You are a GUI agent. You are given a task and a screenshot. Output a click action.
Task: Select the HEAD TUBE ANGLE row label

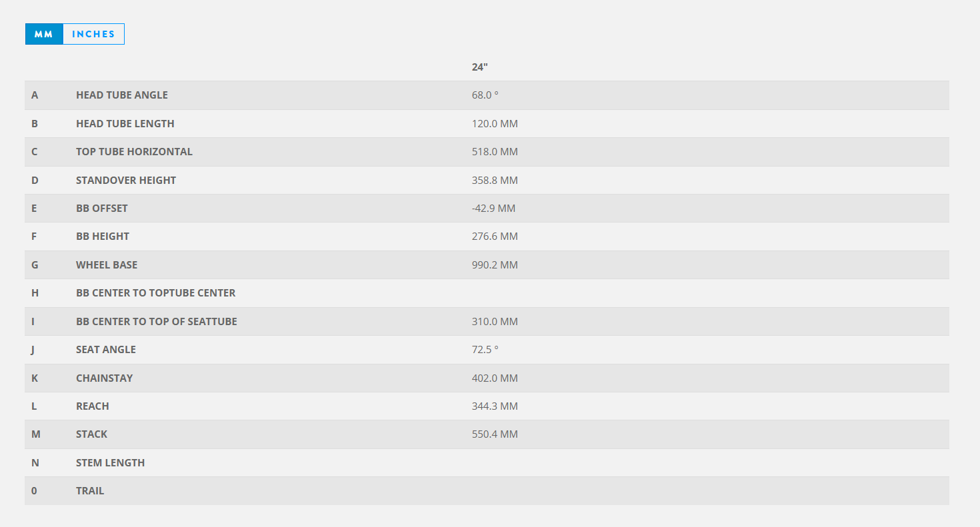pyautogui.click(x=122, y=95)
